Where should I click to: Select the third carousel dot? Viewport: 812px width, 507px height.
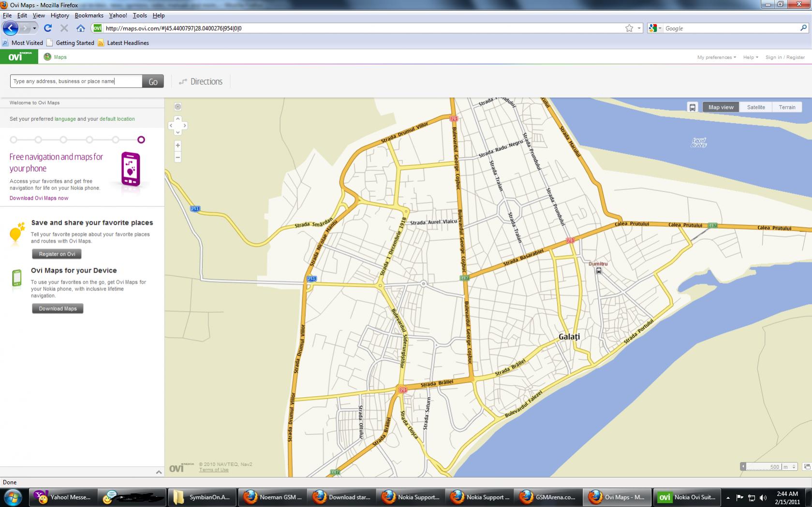point(63,140)
